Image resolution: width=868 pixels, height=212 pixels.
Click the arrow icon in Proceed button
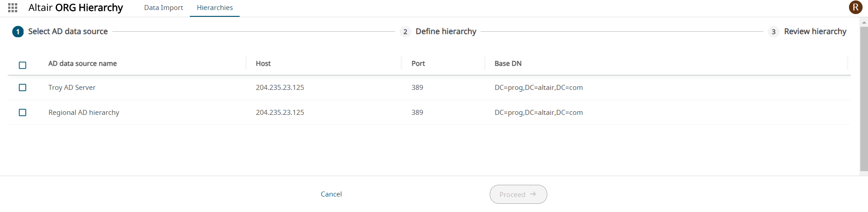tap(533, 194)
